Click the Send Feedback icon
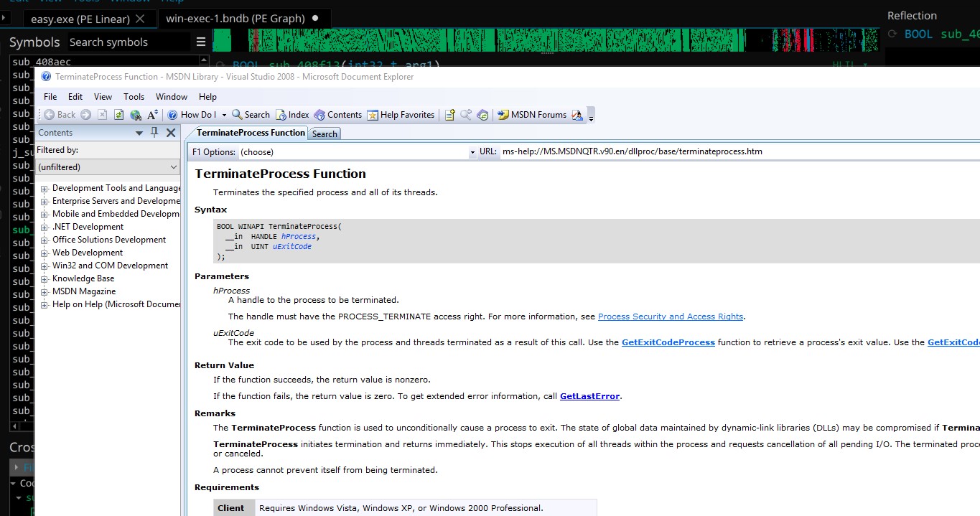The width and height of the screenshot is (980, 516). (x=577, y=115)
